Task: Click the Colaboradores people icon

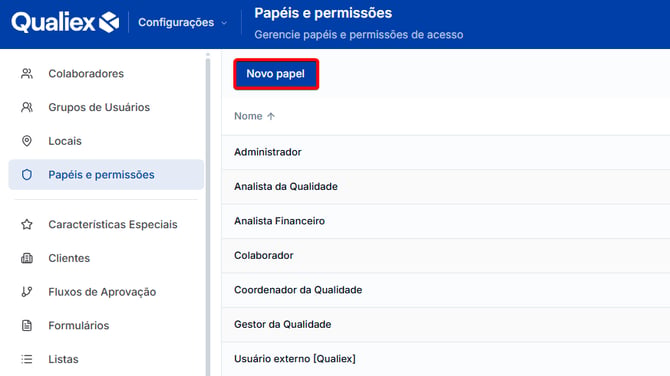Action: [27, 73]
